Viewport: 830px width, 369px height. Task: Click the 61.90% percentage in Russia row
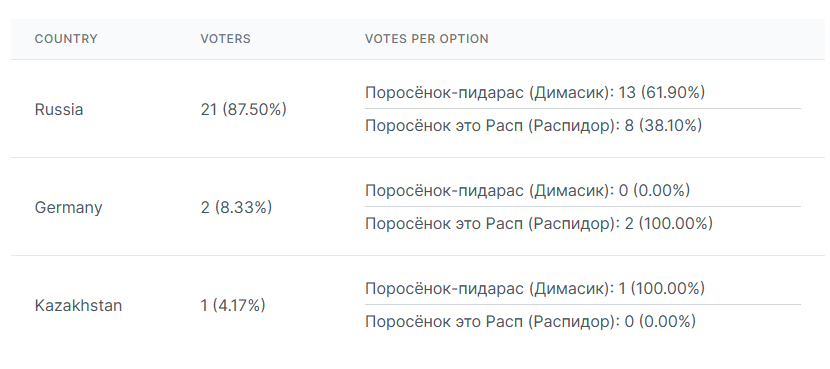(x=673, y=92)
